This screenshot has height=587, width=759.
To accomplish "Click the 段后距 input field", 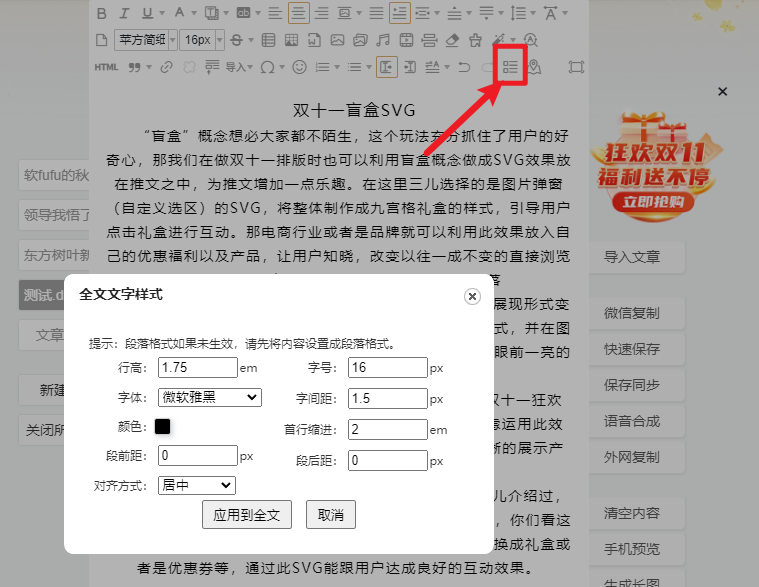I will coord(388,460).
